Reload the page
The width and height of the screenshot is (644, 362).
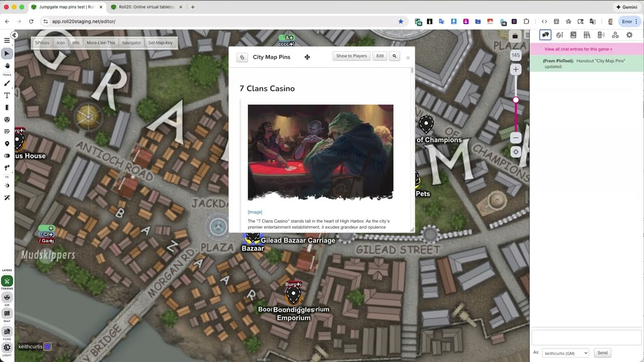coord(31,22)
